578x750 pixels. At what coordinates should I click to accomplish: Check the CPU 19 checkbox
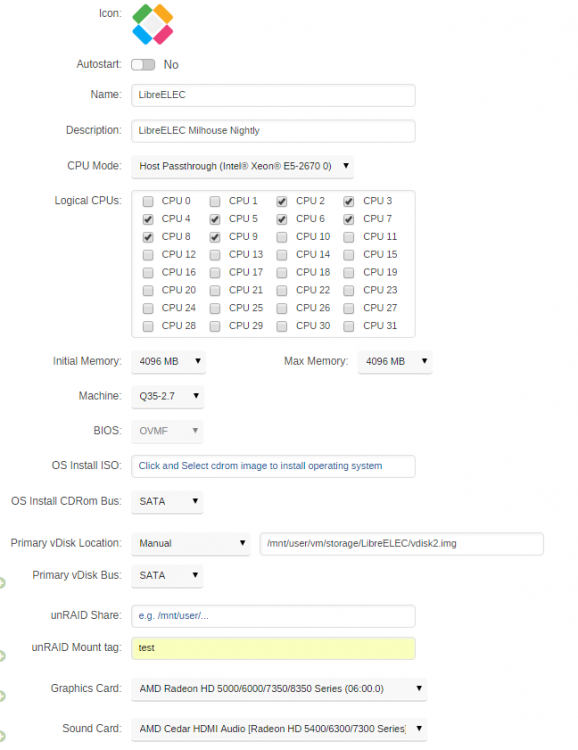coord(349,273)
